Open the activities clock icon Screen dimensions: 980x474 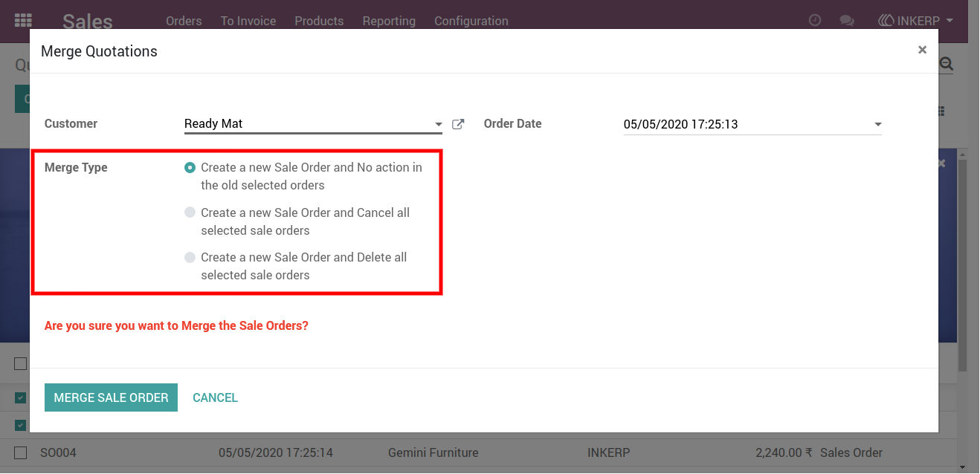(x=815, y=21)
